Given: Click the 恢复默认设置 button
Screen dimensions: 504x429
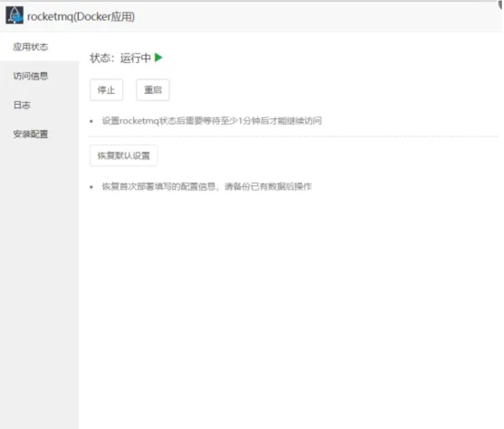Looking at the screenshot, I should click(x=124, y=156).
